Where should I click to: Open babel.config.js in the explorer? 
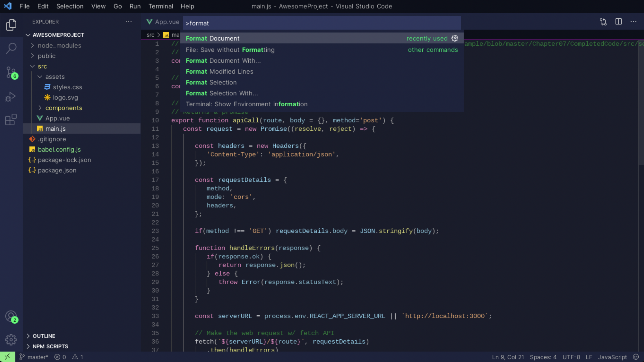[59, 149]
